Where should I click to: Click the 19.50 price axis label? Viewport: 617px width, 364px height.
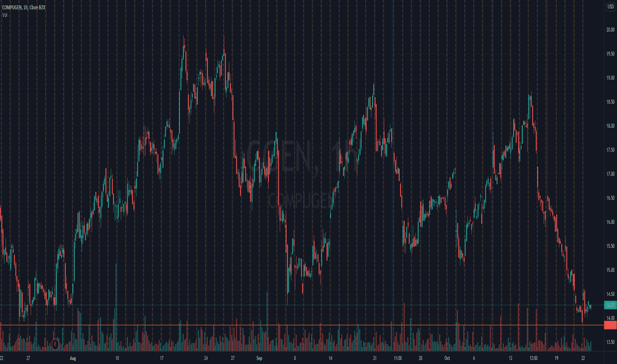(x=610, y=54)
